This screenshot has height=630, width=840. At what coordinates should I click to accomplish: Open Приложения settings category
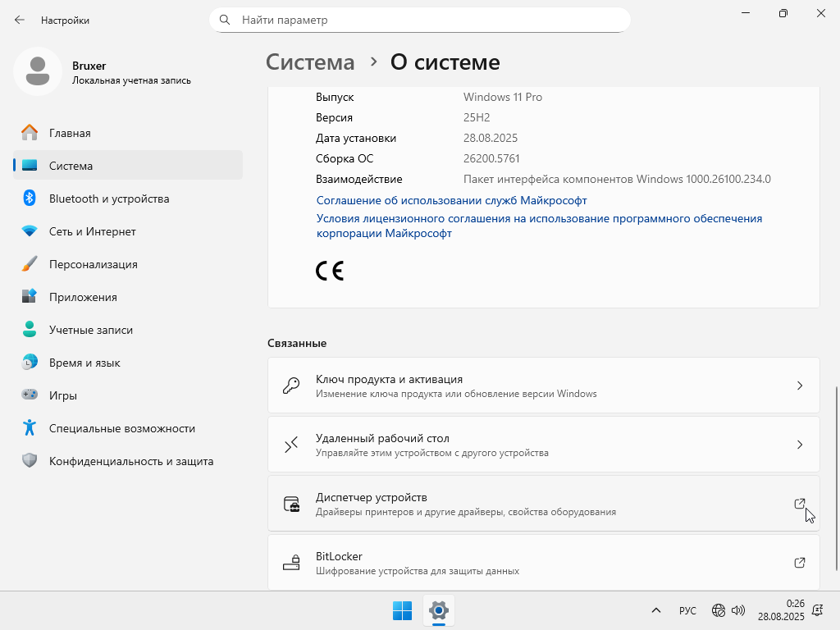coord(83,297)
